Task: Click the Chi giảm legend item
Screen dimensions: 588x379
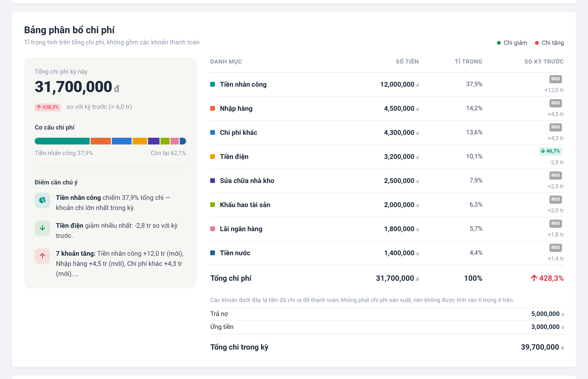Action: (x=512, y=43)
